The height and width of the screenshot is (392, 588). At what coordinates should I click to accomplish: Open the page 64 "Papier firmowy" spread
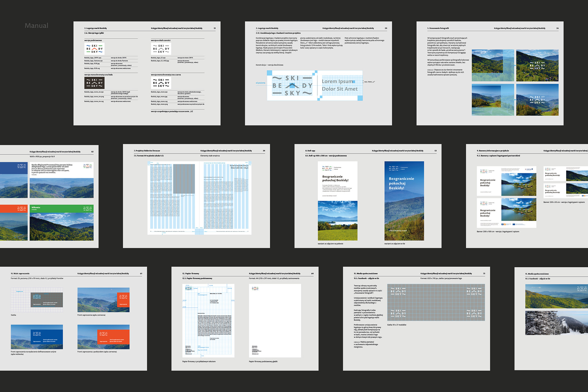pyautogui.click(x=245, y=318)
